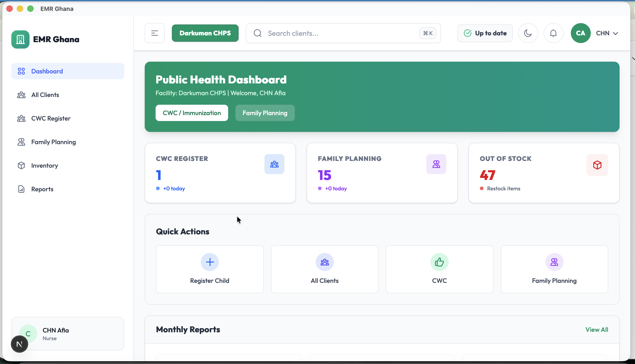Click the Reports sidebar icon

tap(21, 189)
